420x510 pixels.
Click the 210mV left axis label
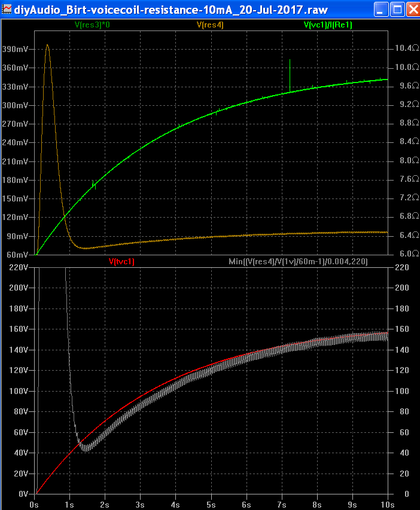click(x=15, y=161)
